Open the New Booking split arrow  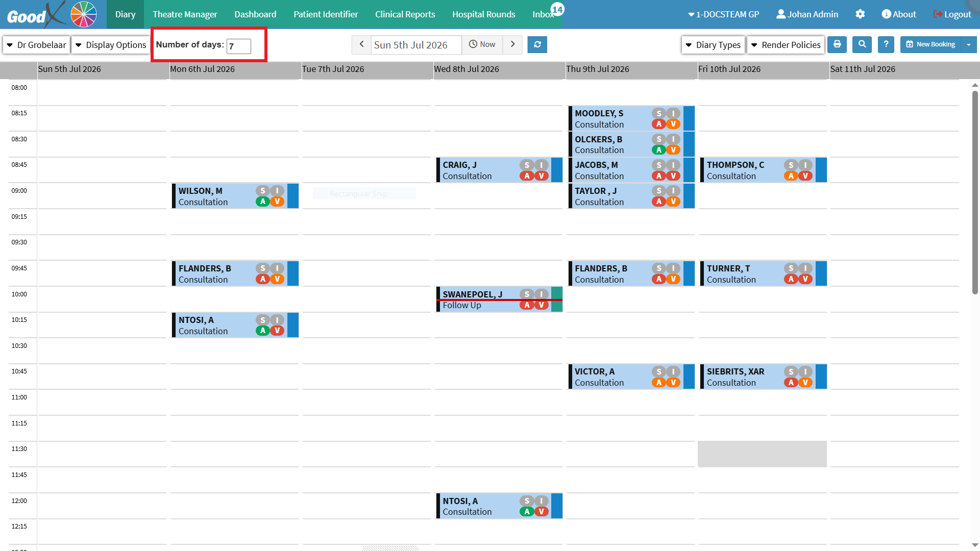tap(969, 44)
